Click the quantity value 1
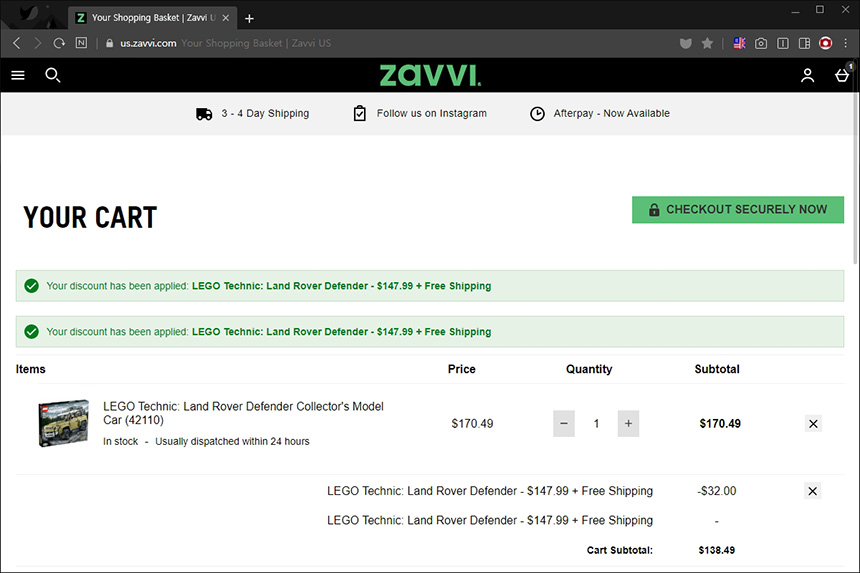The height and width of the screenshot is (573, 860). (596, 423)
